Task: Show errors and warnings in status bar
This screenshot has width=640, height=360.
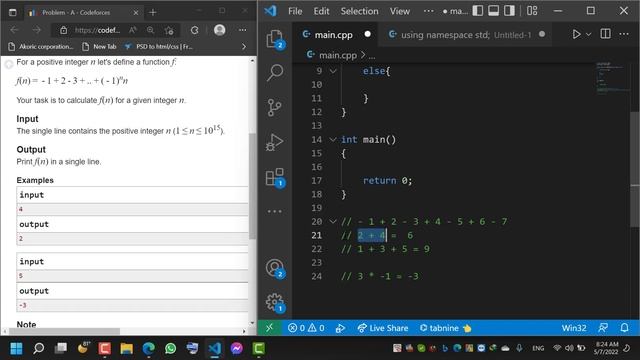Action: tap(306, 328)
